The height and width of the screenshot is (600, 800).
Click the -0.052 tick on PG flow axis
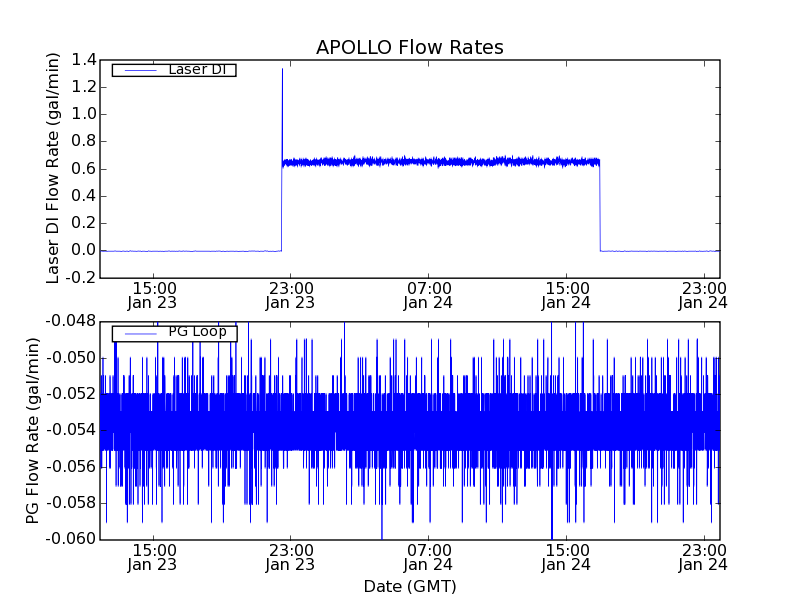click(x=71, y=394)
